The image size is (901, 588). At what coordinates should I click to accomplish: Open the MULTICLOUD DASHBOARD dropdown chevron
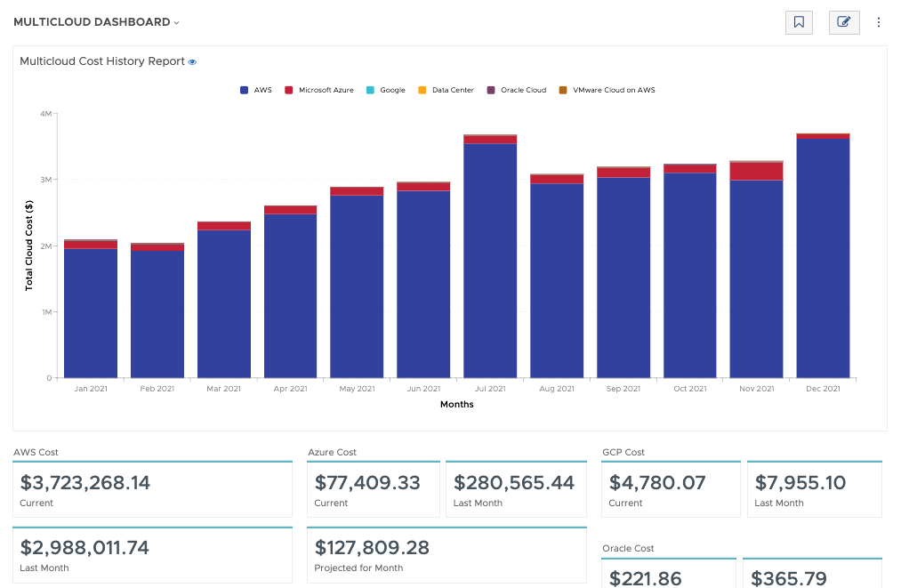[x=178, y=22]
